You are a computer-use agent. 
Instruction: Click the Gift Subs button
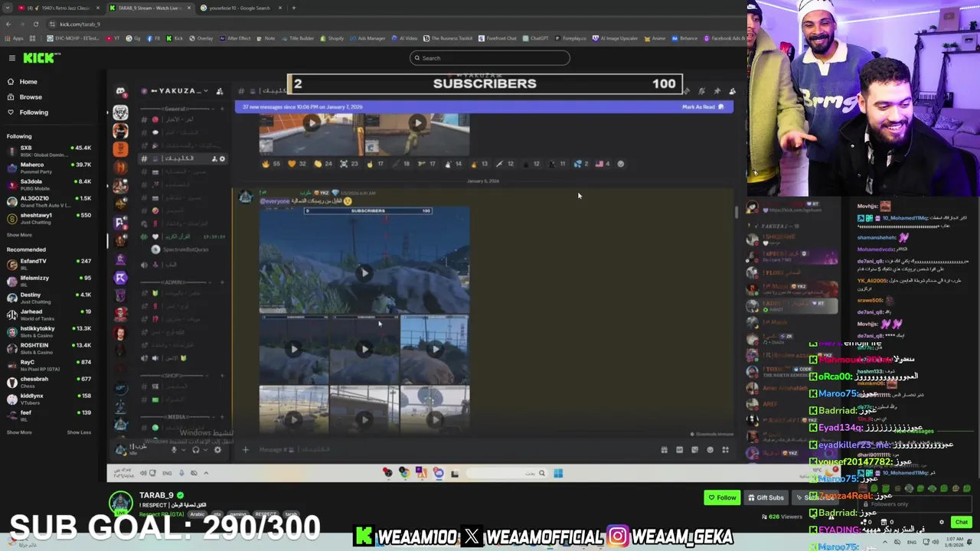point(766,497)
